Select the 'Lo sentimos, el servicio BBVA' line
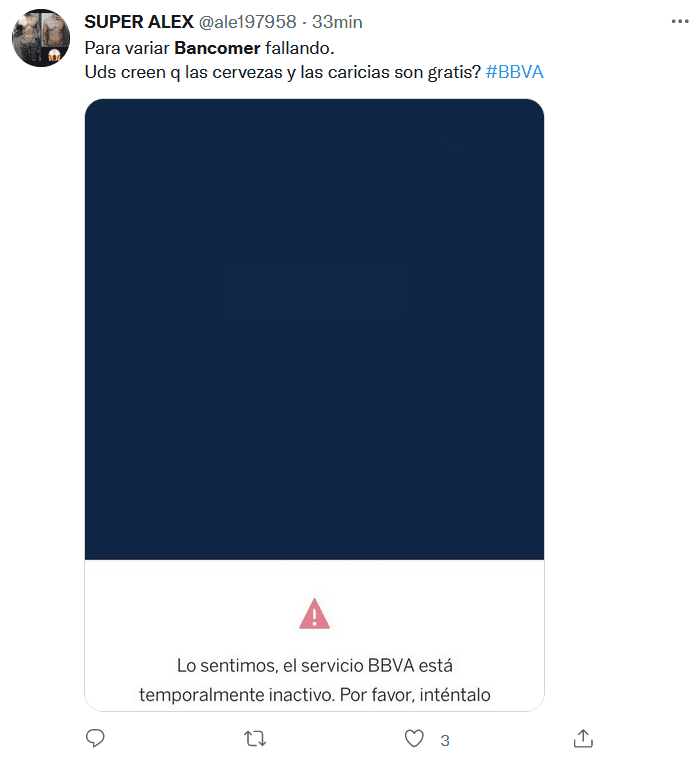 [314, 666]
